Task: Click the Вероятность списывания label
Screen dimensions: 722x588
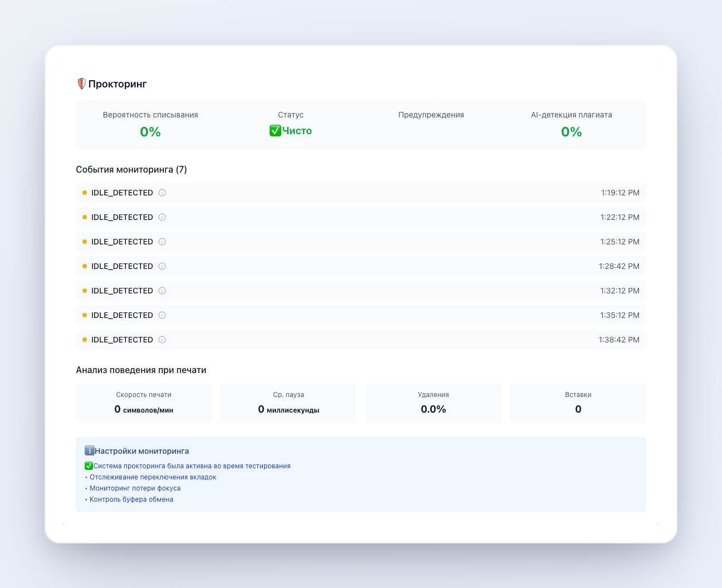Action: click(x=150, y=115)
